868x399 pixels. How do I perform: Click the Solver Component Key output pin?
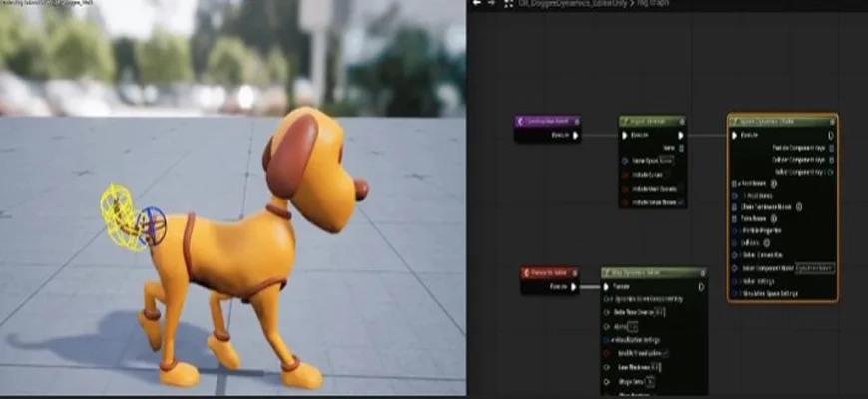[x=831, y=172]
